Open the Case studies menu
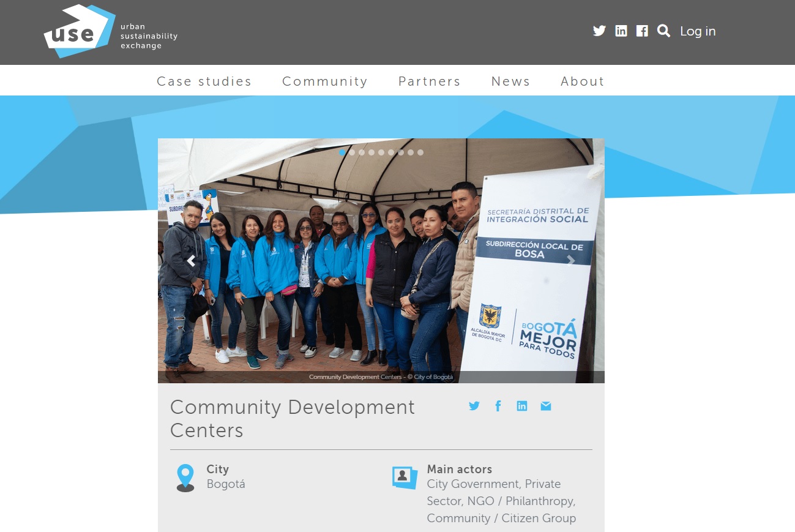Screen dimensions: 795x532 pos(204,81)
